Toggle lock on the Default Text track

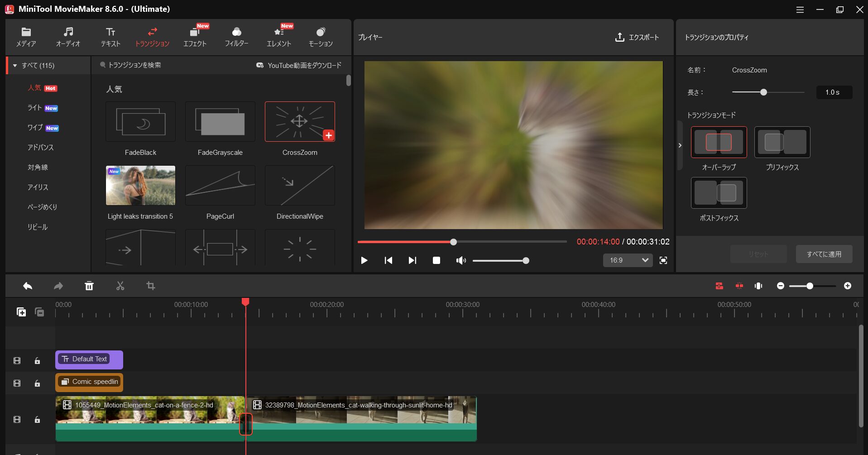tap(38, 361)
